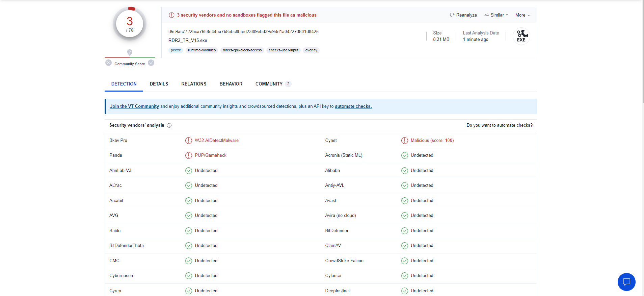Click the CMC vendor name
Viewport: 644px width, 296px height.
(114, 261)
